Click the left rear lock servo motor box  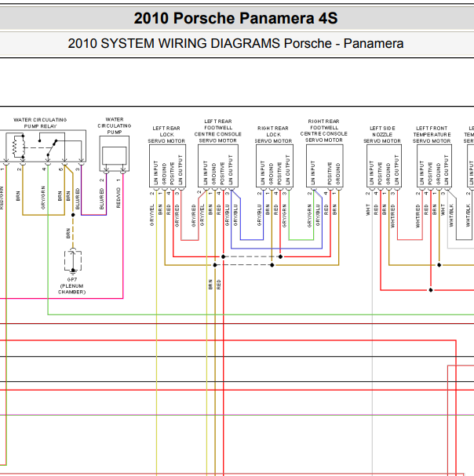167,165
